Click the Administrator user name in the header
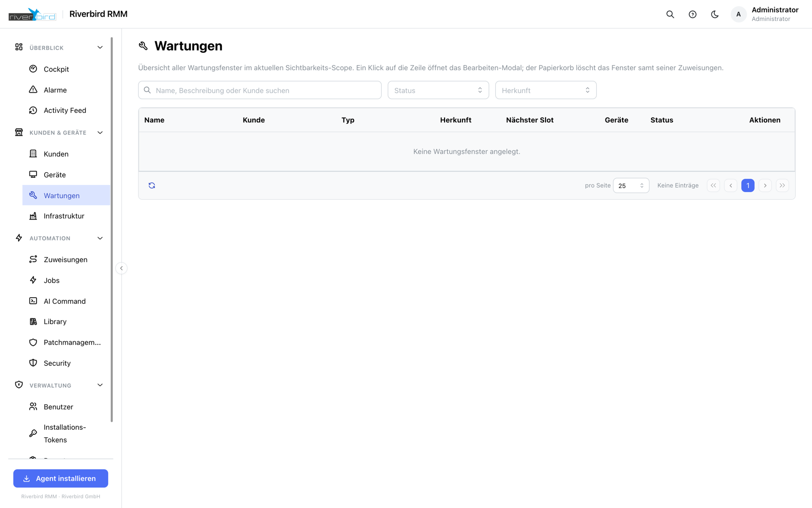Image resolution: width=812 pixels, height=508 pixels. (775, 10)
